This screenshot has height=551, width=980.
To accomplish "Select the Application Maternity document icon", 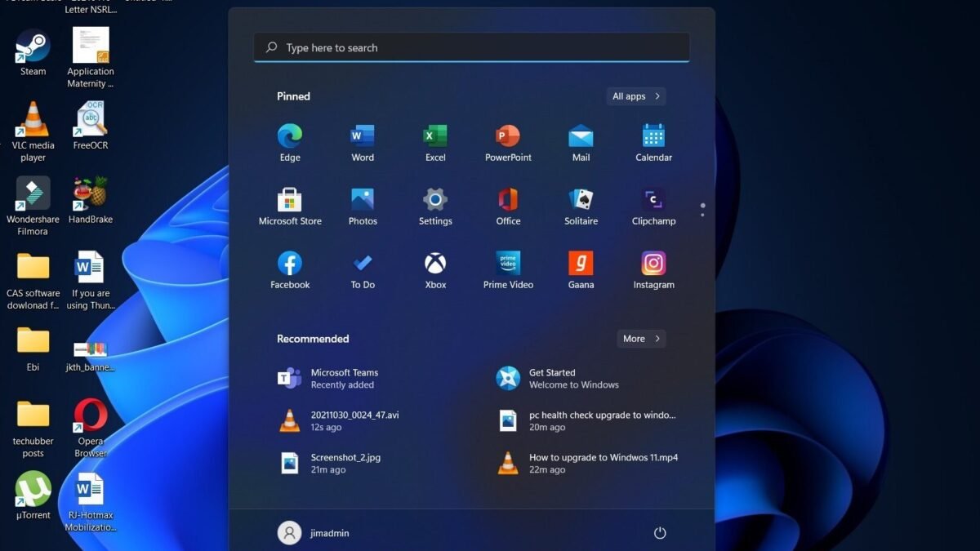I will click(x=91, y=57).
